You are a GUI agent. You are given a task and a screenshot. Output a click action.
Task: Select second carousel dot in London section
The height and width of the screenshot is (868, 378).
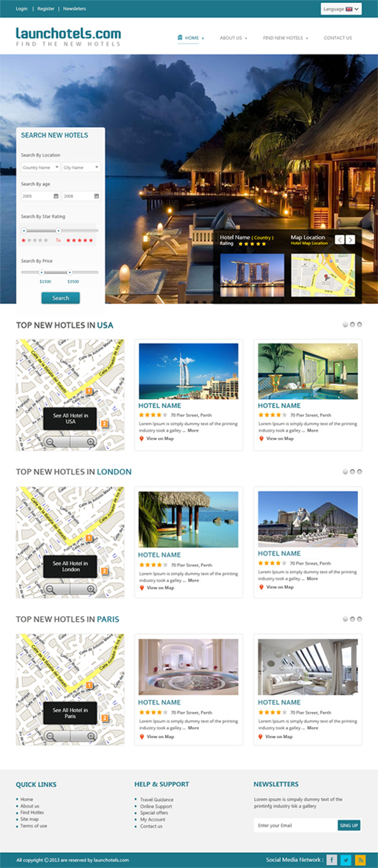[x=353, y=472]
